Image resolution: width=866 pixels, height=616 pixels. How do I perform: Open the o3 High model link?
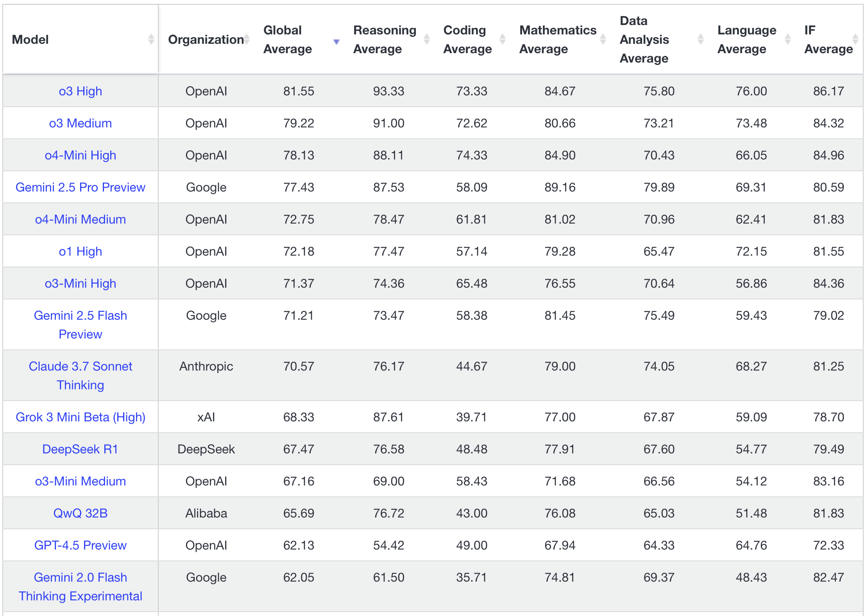click(x=81, y=91)
